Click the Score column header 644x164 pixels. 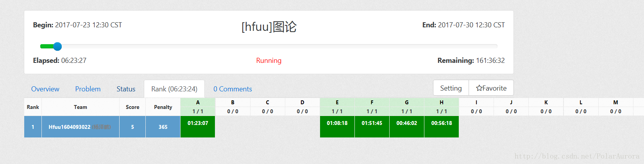pos(132,107)
